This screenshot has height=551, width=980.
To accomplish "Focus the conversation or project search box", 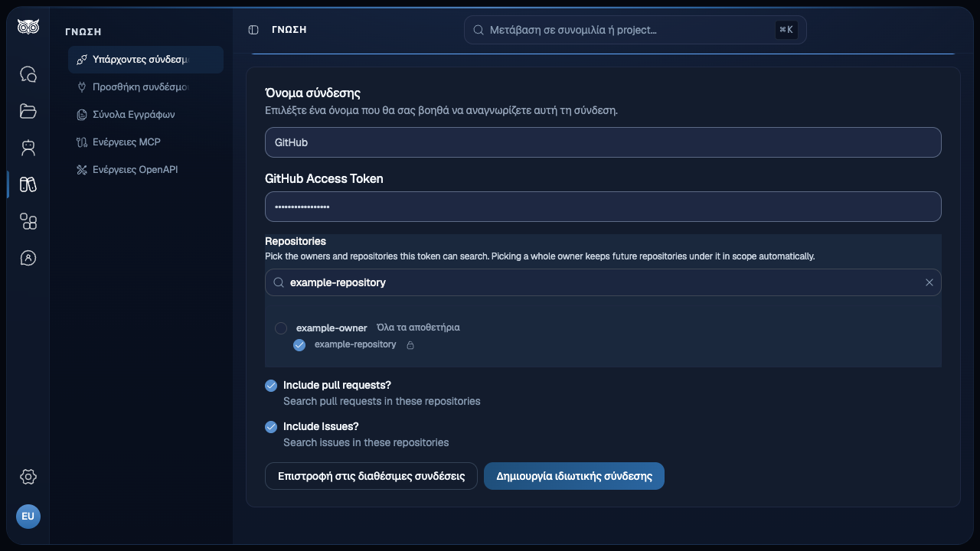I will 635,30.
